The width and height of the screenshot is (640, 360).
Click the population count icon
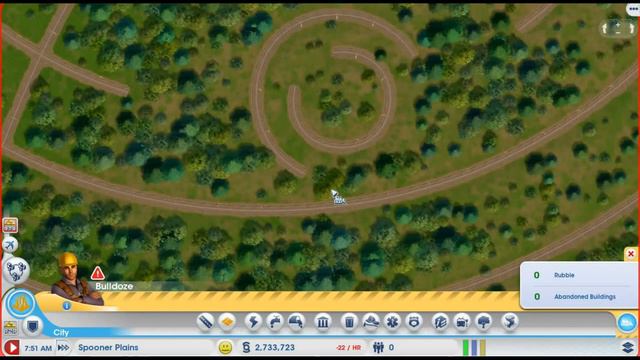tap(378, 347)
